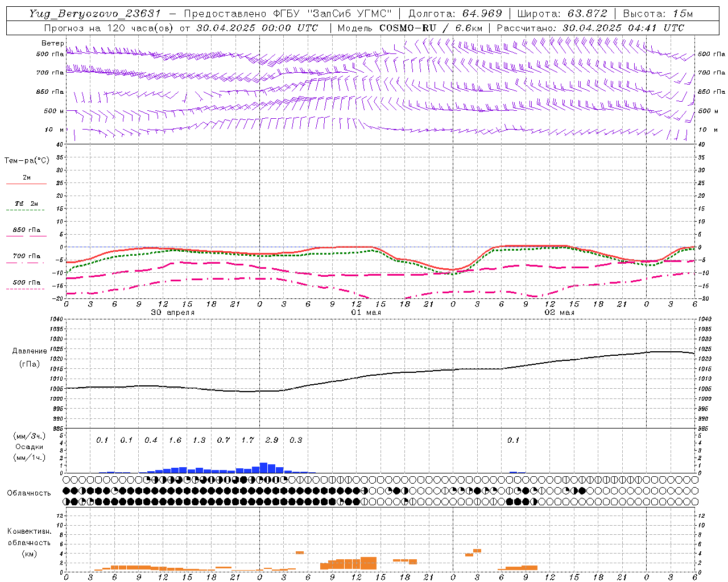
Task: Click the tallest blue precipitation bar
Action: (263, 468)
